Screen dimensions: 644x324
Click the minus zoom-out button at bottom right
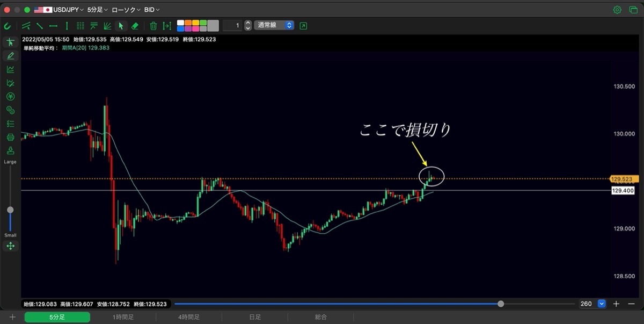(x=631, y=304)
